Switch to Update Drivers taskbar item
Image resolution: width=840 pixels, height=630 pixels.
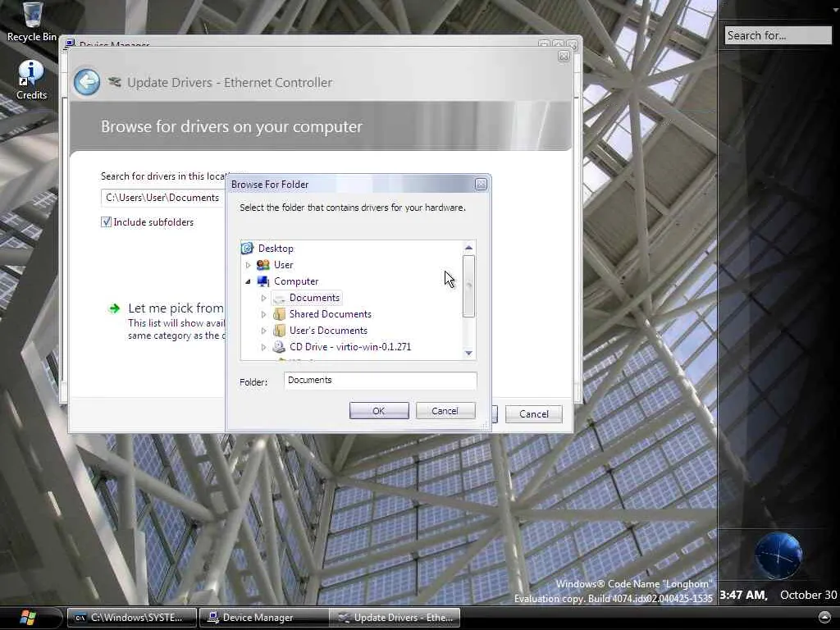(395, 618)
